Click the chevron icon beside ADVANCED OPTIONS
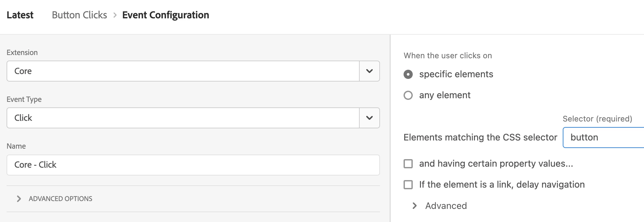The height and width of the screenshot is (222, 644). pos(19,199)
